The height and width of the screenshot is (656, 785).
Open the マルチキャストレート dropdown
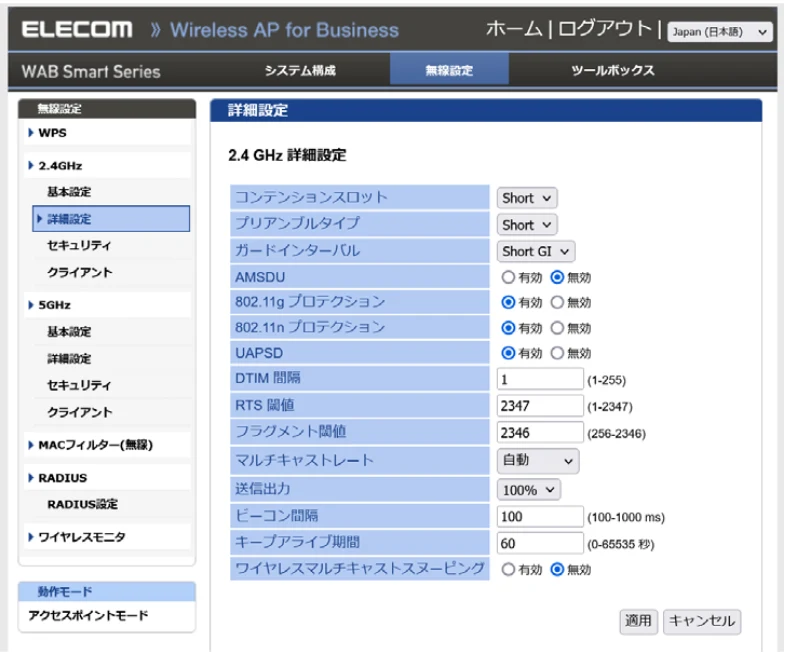(x=538, y=461)
